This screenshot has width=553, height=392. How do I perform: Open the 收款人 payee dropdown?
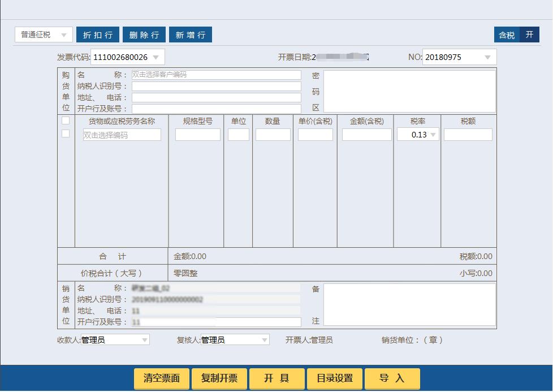pos(146,339)
